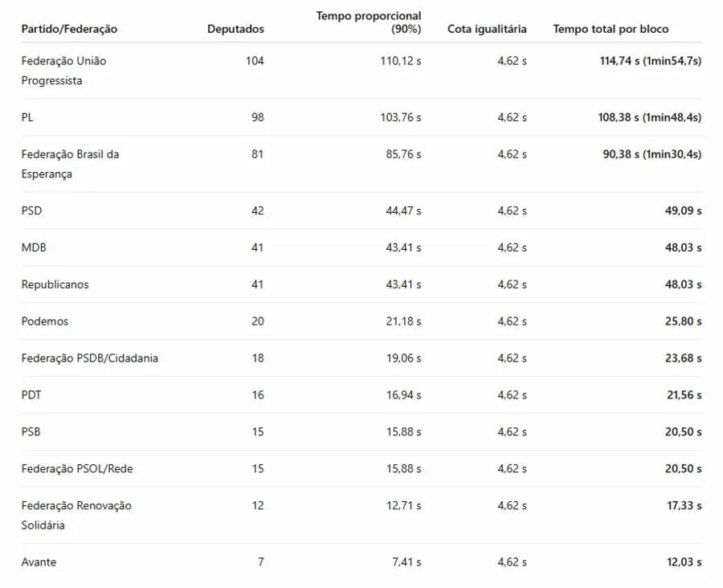
Task: Click the Podemos party name
Action: (x=45, y=321)
